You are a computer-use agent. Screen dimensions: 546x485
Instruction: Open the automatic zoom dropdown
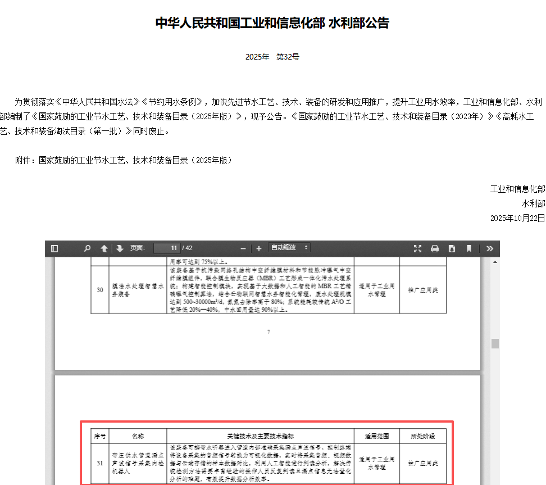click(289, 248)
